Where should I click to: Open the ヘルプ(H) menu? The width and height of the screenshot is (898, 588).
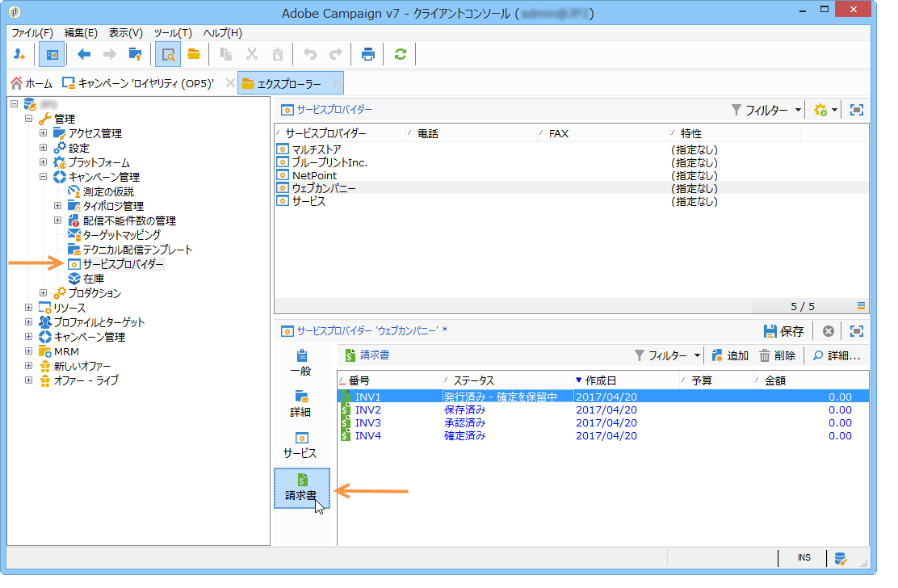click(x=223, y=32)
